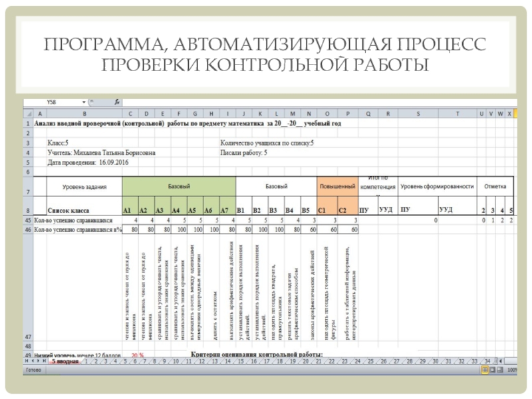Click the Select All corner of grid
The height and width of the screenshot is (399, 532).
click(x=27, y=114)
